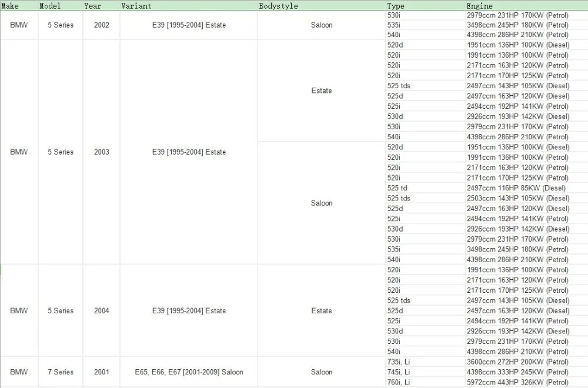The image size is (588, 388).
Task: Select the year cell 2003
Action: click(102, 152)
